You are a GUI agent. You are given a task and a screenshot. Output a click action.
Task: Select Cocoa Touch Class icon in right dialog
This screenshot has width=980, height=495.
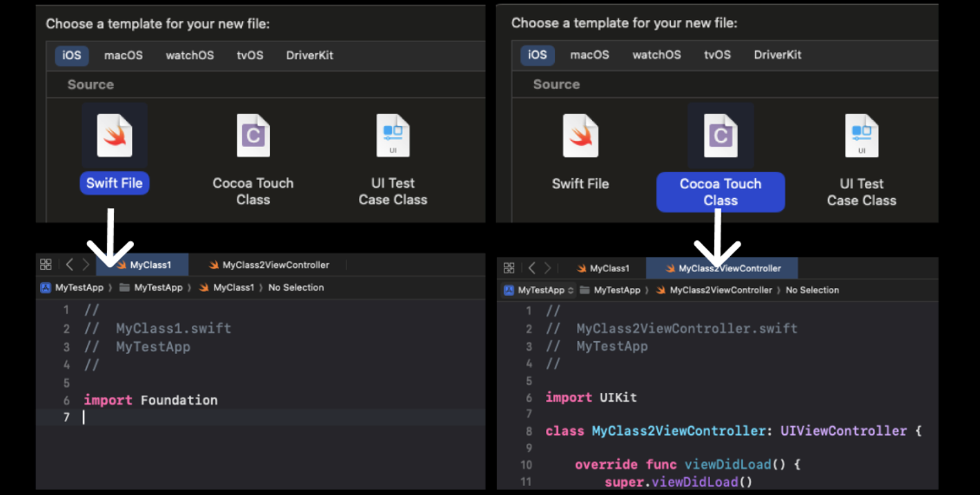[721, 135]
